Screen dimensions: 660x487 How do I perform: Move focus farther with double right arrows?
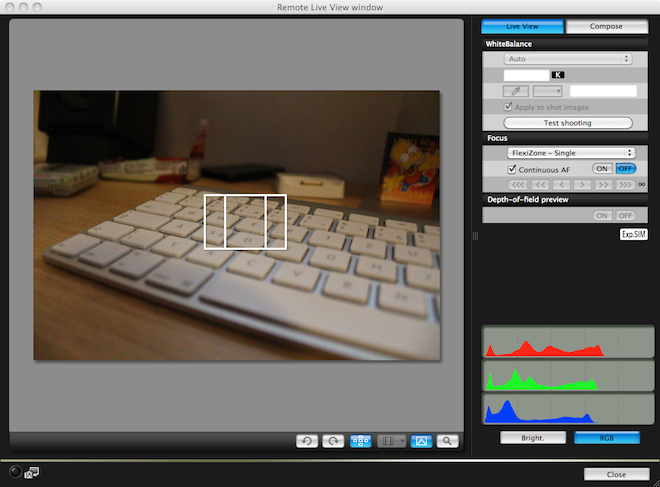(604, 184)
